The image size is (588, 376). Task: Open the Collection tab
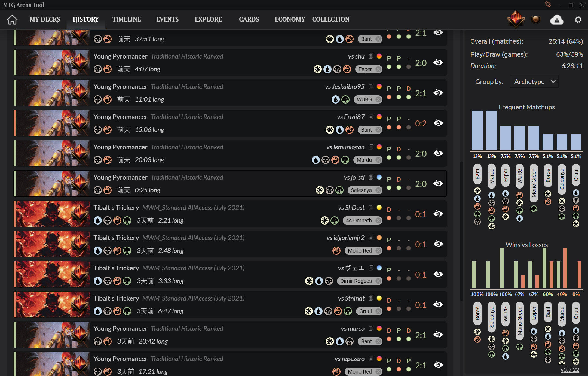click(331, 19)
